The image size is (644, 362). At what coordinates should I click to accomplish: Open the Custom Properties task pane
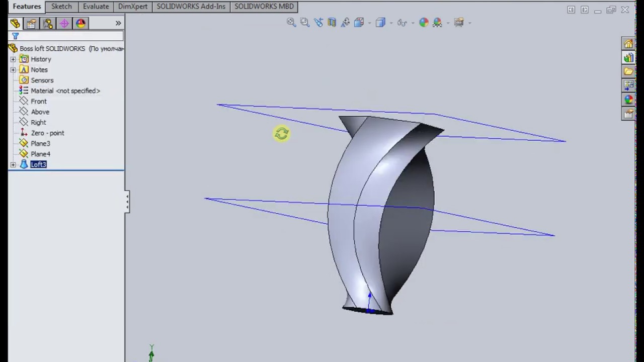[628, 114]
